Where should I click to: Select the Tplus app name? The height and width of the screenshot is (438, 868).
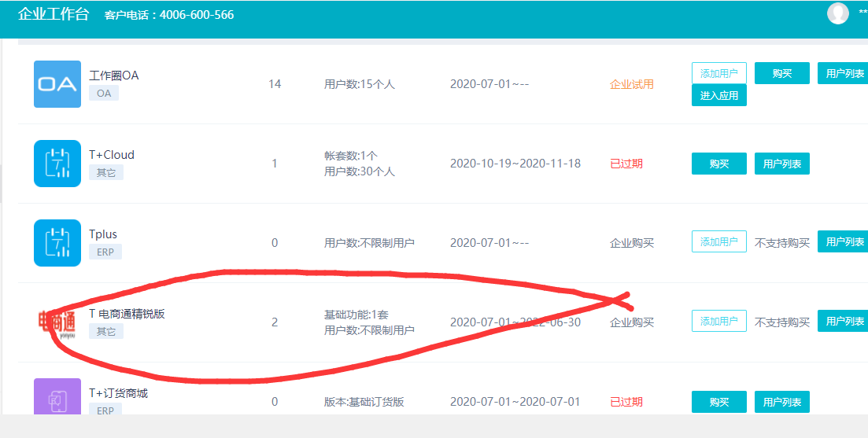[x=103, y=234]
